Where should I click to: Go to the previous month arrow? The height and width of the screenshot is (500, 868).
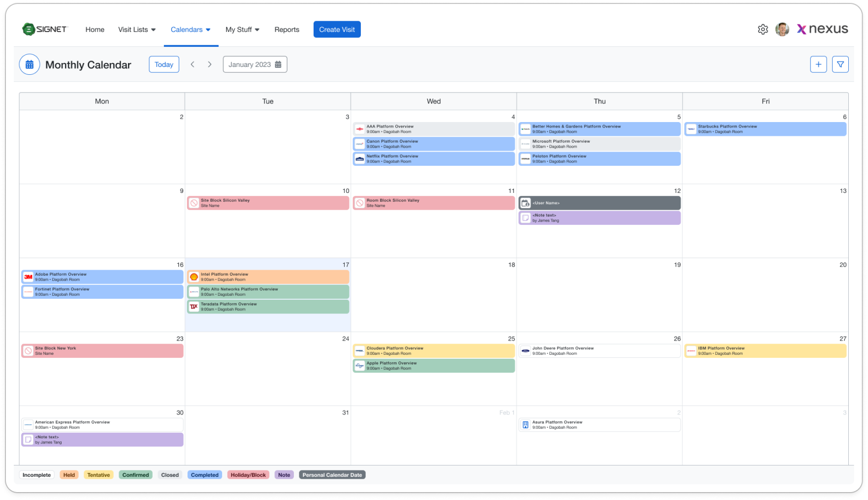[193, 64]
